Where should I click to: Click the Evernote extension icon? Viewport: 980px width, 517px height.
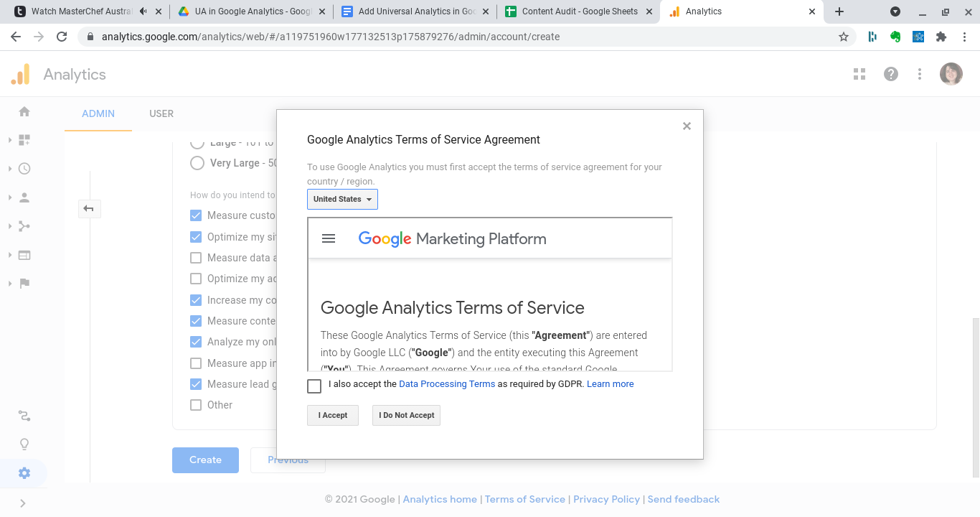click(x=895, y=37)
